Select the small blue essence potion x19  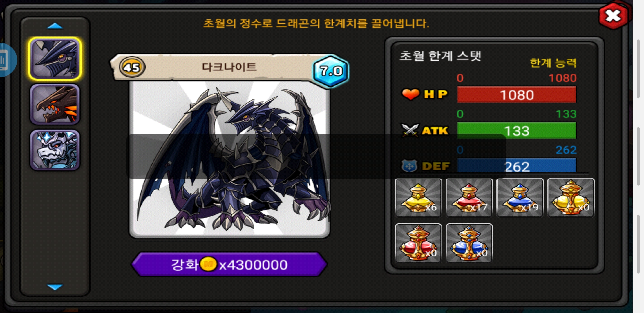tap(520, 198)
